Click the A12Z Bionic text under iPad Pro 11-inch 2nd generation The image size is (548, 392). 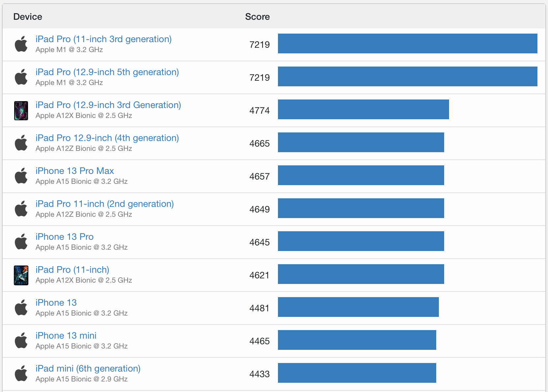84,214
